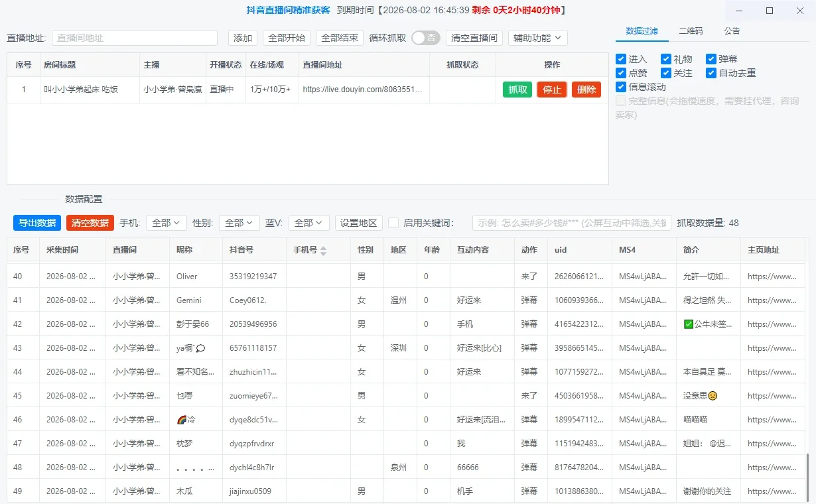Disable the 自动去重 checkbox
816x504 pixels.
click(711, 73)
